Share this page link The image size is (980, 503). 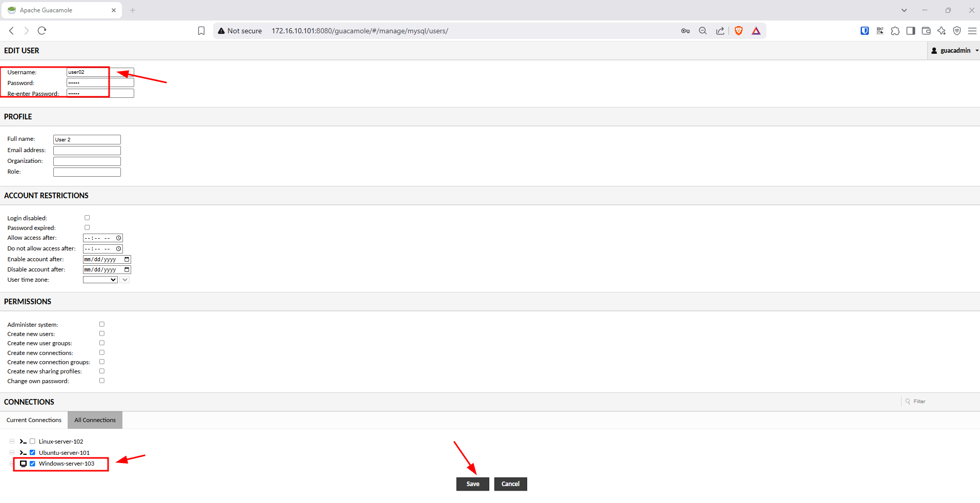coord(720,31)
